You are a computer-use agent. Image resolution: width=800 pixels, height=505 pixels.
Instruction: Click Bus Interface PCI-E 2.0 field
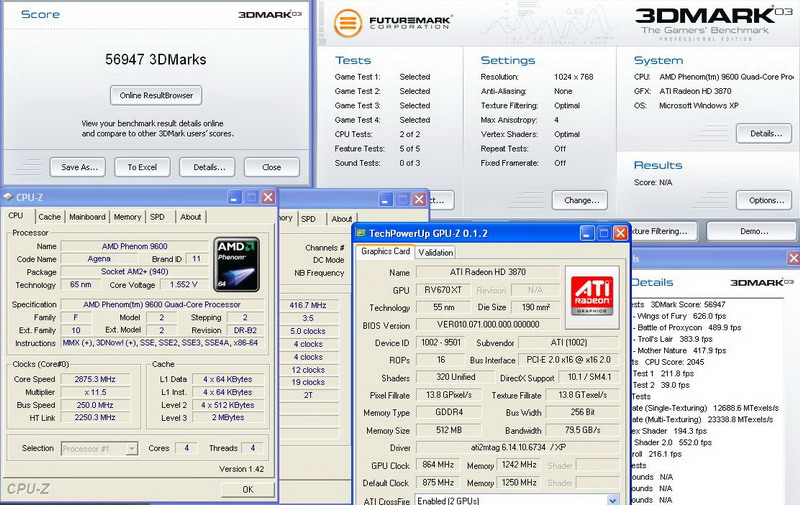pyautogui.click(x=568, y=360)
